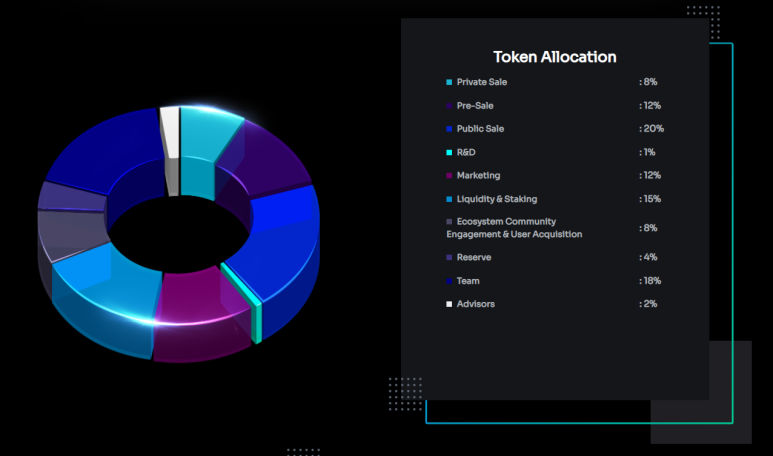This screenshot has width=773, height=456.
Task: Select the Public Sale legend label
Action: (x=480, y=129)
